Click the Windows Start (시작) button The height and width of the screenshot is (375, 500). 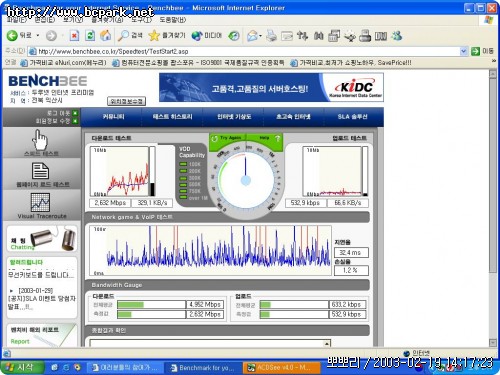point(21,367)
